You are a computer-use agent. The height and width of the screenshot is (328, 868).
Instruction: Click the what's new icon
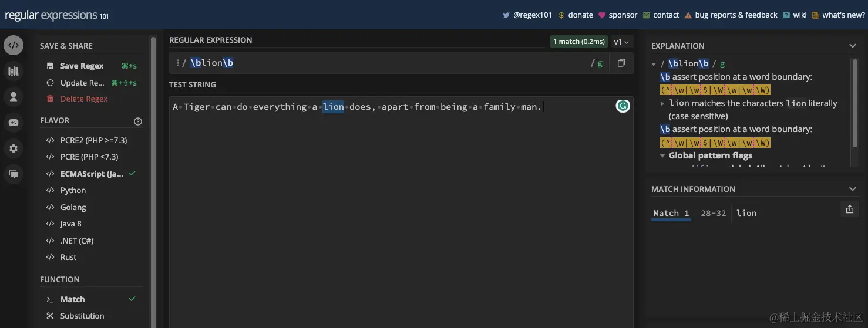pyautogui.click(x=815, y=15)
